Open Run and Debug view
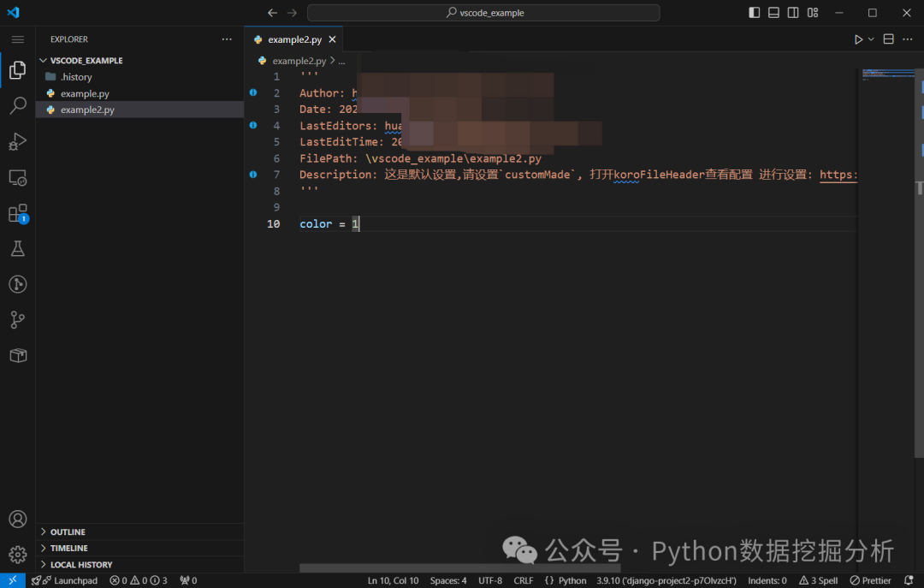Viewport: 924px width, 588px height. (18, 141)
